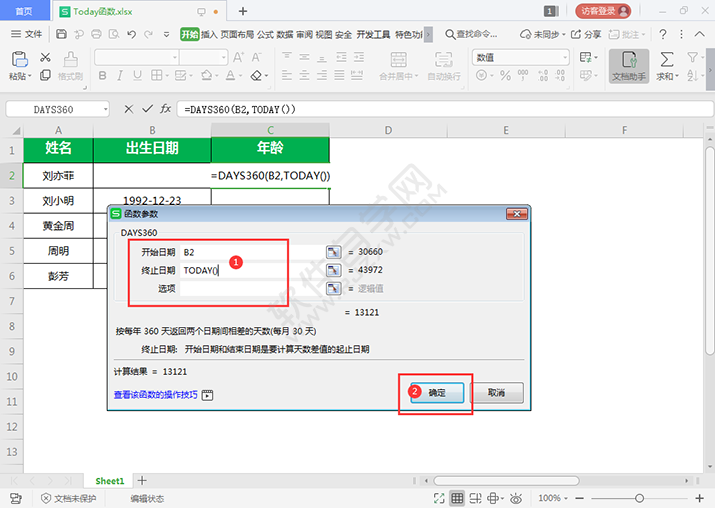Expand the name box dropdown showing DAYS360
Screen dimensions: 715x508
pyautogui.click(x=103, y=109)
